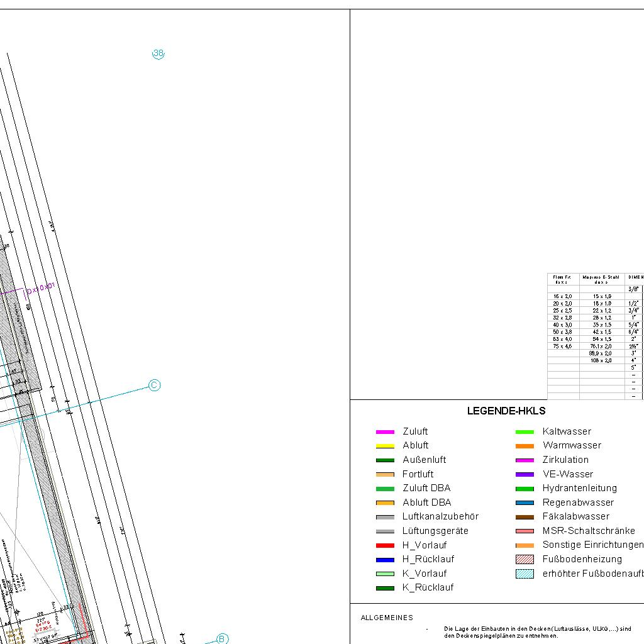Click the Regenabwasser legend label
This screenshot has width=644, height=644.
point(577,502)
